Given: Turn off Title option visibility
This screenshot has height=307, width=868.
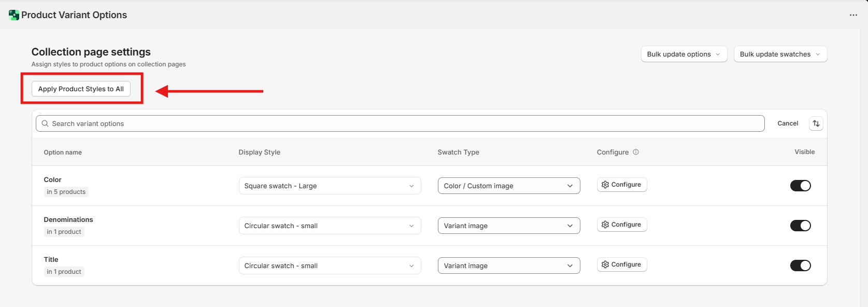Looking at the screenshot, I should [800, 266].
